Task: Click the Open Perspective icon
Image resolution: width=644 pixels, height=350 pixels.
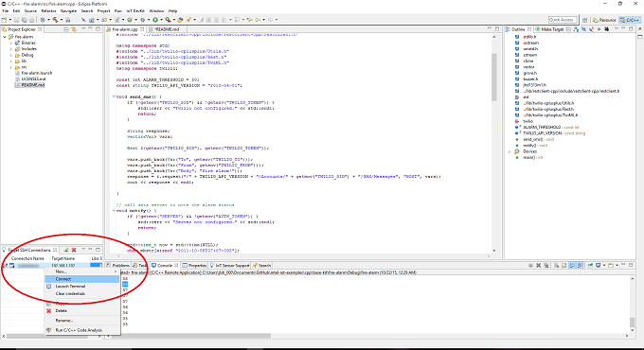Action: click(x=585, y=20)
